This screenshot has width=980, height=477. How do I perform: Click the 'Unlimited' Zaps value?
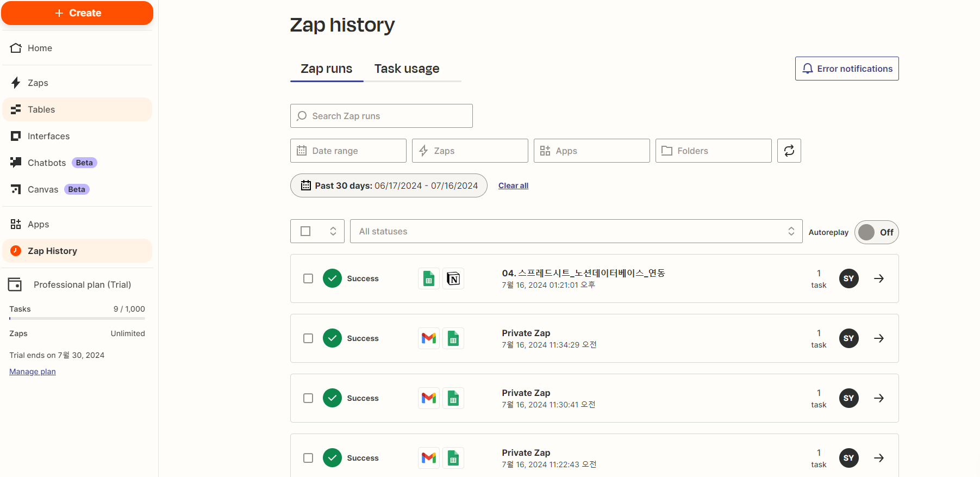point(128,333)
